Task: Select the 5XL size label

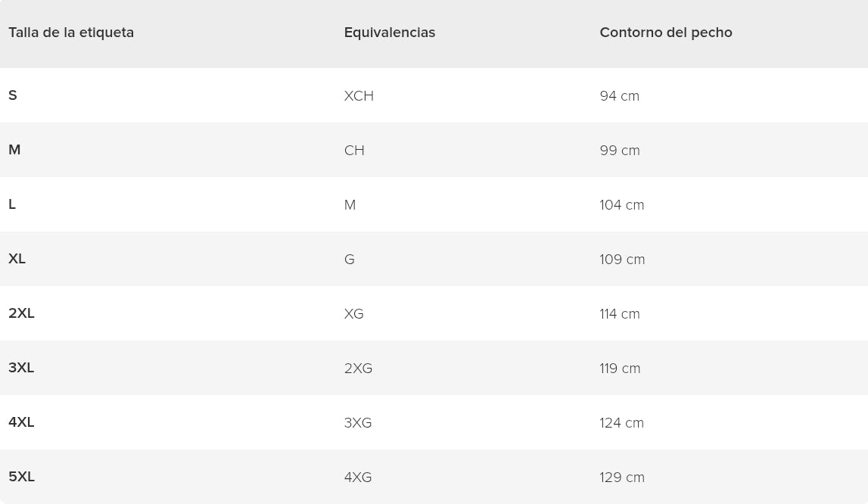Action: click(22, 477)
